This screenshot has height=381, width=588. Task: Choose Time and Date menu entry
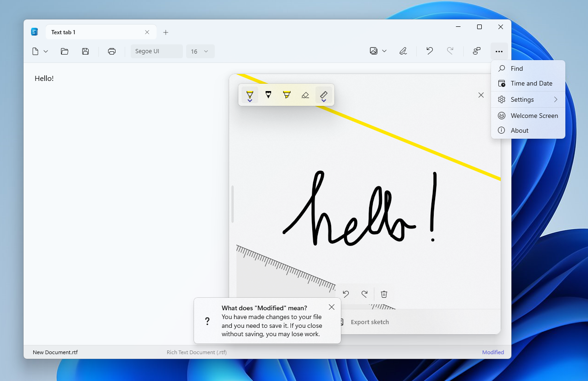528,83
